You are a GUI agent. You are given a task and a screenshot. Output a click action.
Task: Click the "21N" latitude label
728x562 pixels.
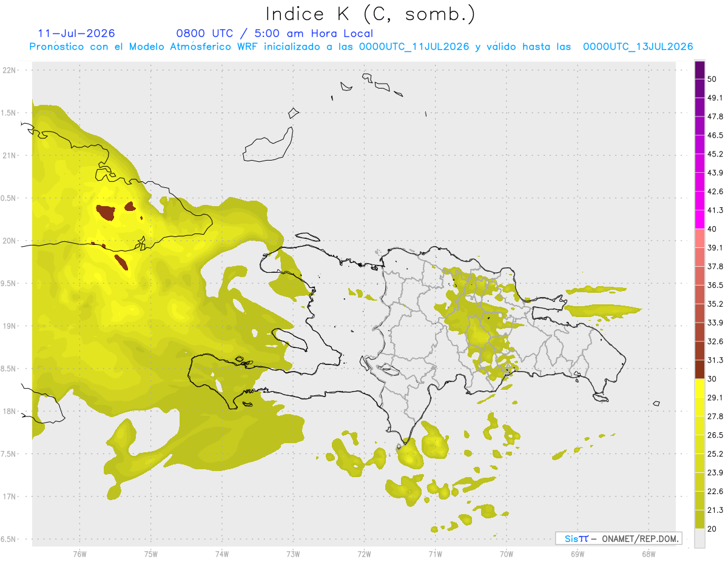[10, 155]
